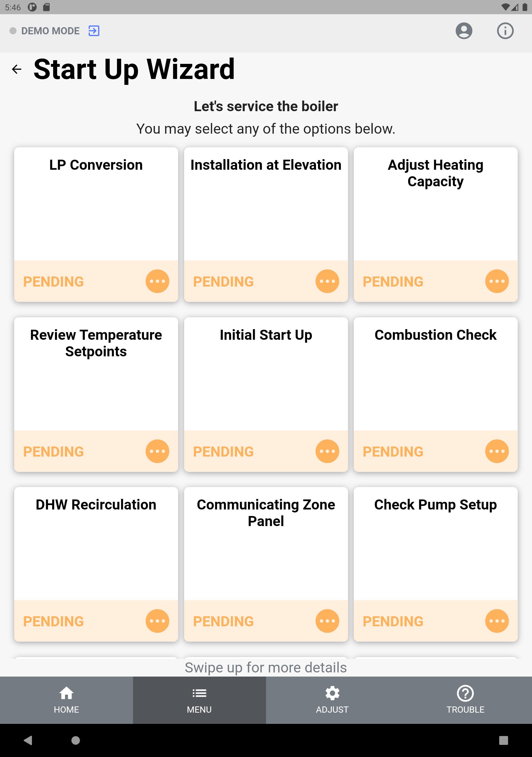The image size is (532, 757).
Task: Open the info circle icon
Action: click(505, 31)
